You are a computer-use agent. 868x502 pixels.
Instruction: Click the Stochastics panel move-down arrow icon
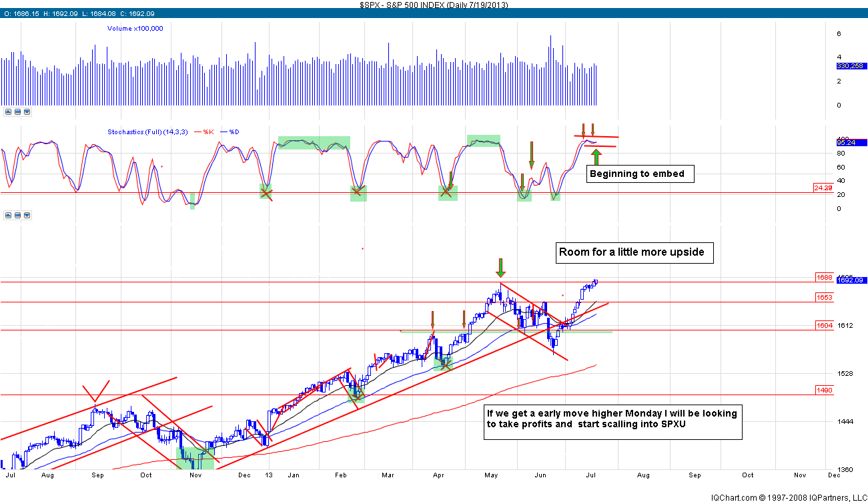[x=27, y=216]
